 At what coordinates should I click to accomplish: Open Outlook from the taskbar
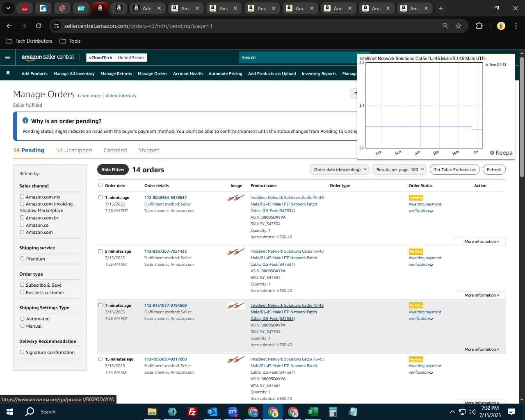pyautogui.click(x=212, y=412)
